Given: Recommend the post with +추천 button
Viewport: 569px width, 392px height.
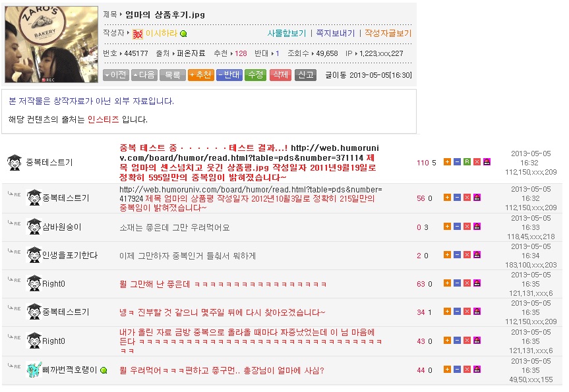Looking at the screenshot, I should point(200,75).
